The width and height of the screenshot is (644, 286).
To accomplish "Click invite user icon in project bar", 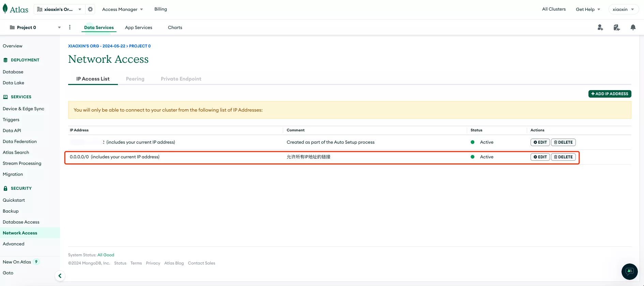I will (x=600, y=27).
